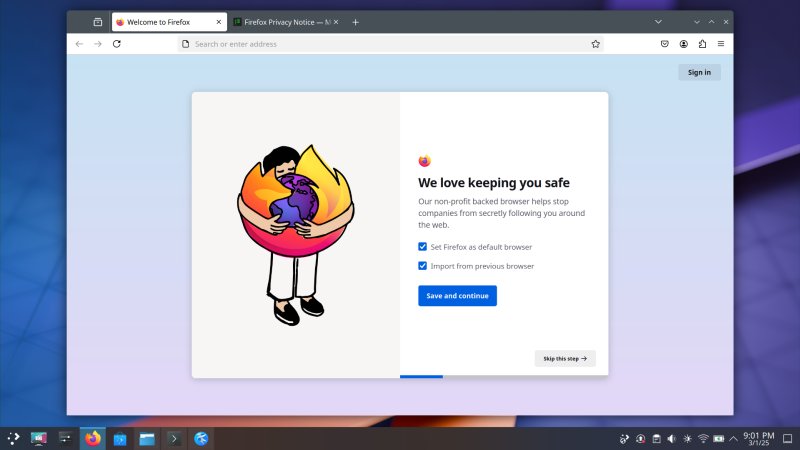This screenshot has width=800, height=450.
Task: Expand hidden system tray icons arrow
Action: pos(733,439)
